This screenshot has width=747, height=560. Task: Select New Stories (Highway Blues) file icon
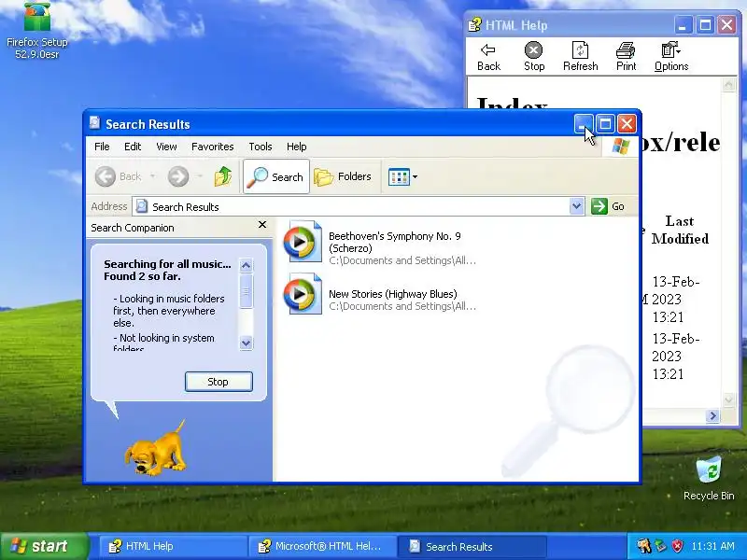(303, 294)
